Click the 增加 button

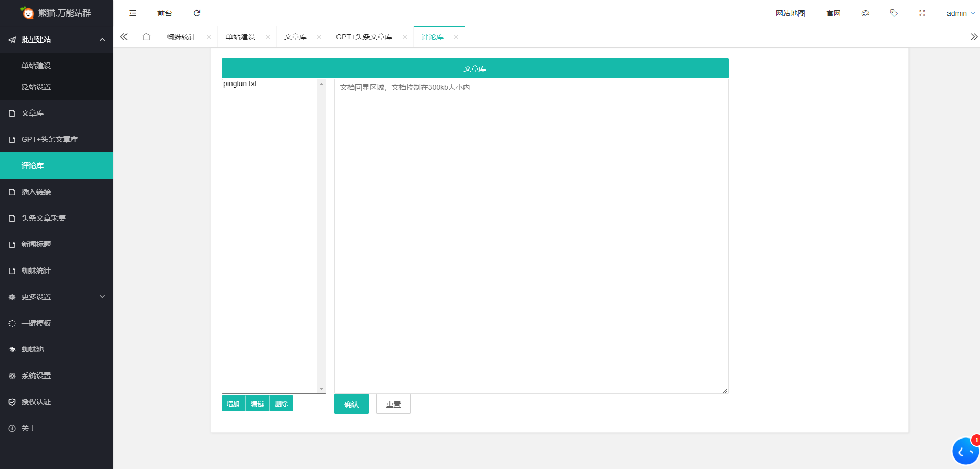[233, 403]
